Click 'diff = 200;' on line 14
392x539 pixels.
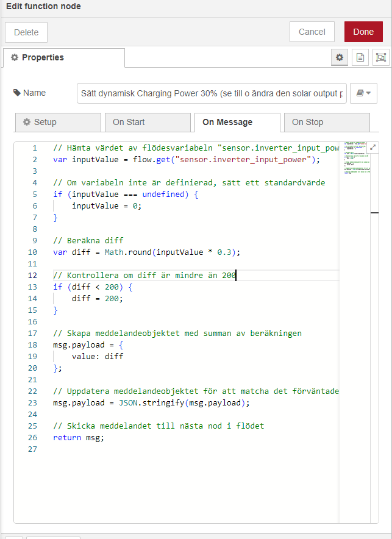point(97,298)
